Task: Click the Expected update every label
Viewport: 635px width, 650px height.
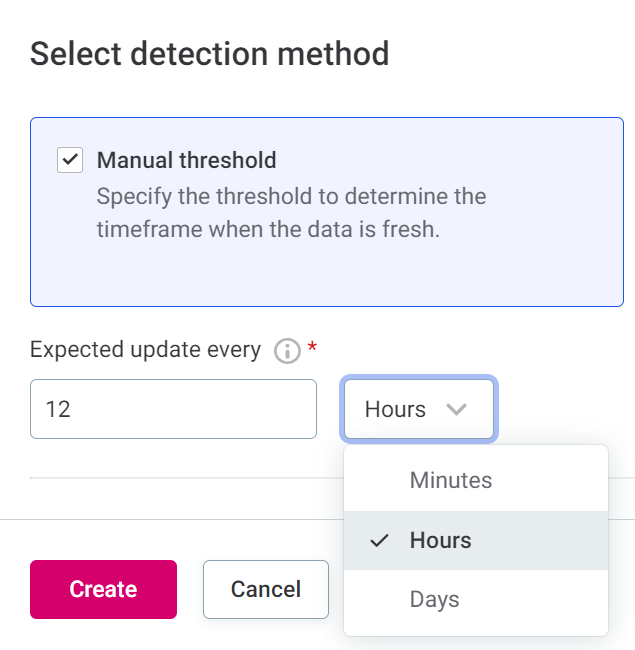Action: click(x=145, y=350)
